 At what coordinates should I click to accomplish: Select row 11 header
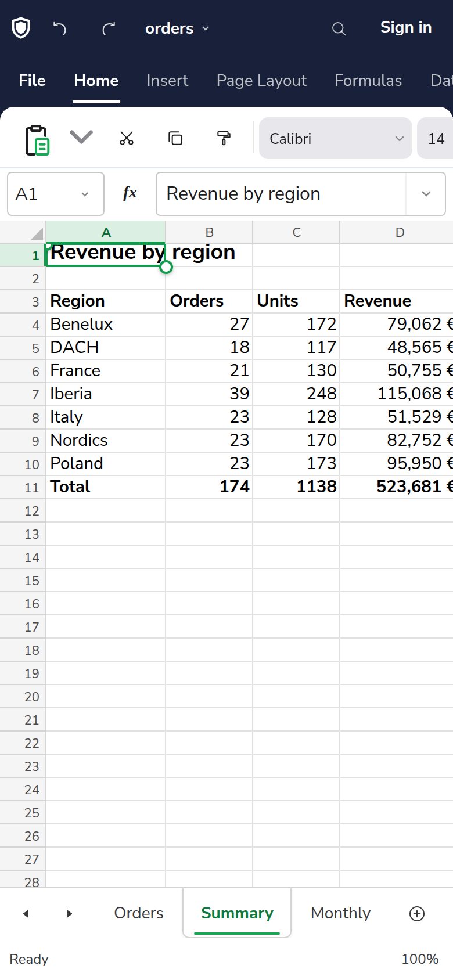coord(23,488)
